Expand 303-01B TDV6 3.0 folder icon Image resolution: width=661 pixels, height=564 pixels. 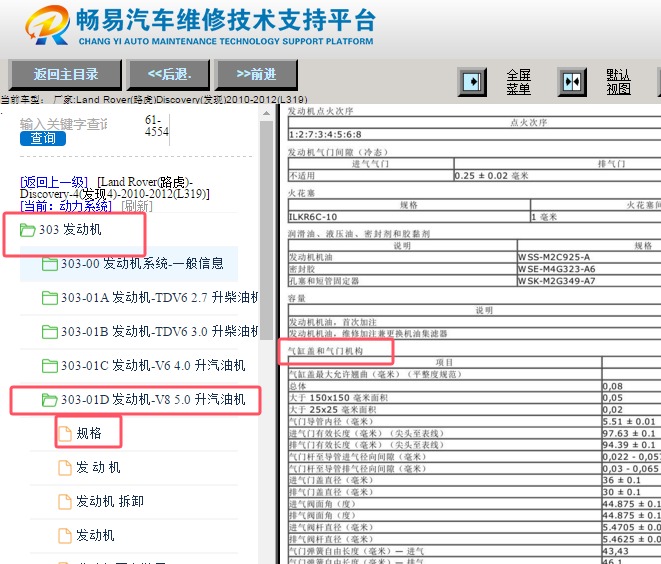tap(50, 332)
